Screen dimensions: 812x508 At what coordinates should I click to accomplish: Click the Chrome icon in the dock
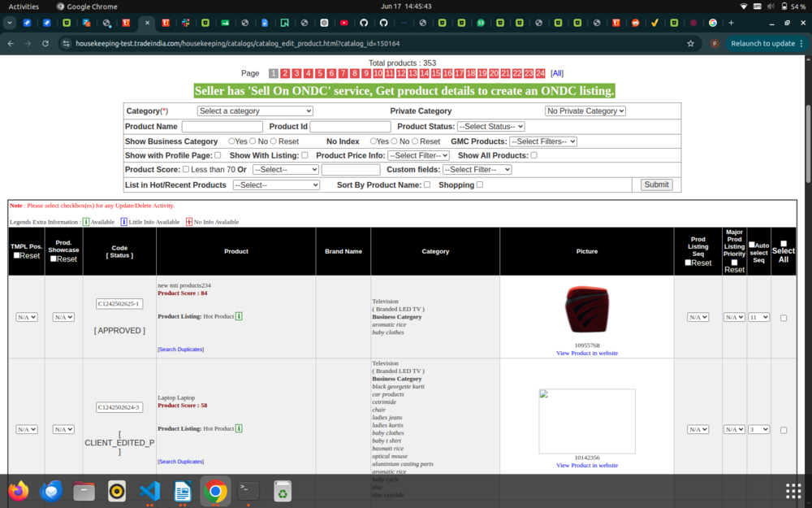tap(215, 491)
